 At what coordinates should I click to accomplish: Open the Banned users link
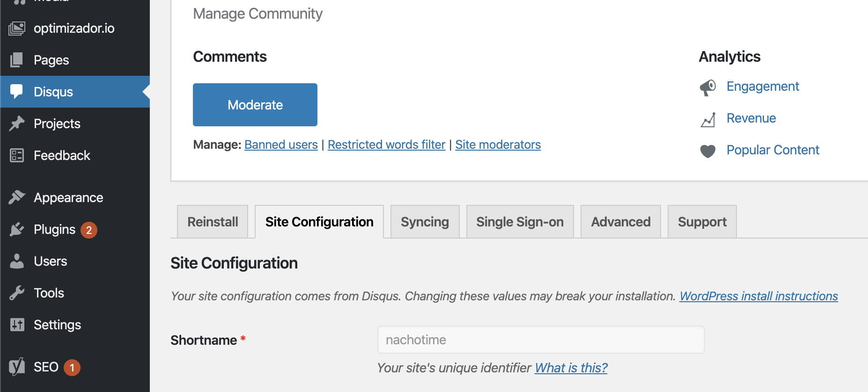pyautogui.click(x=281, y=145)
